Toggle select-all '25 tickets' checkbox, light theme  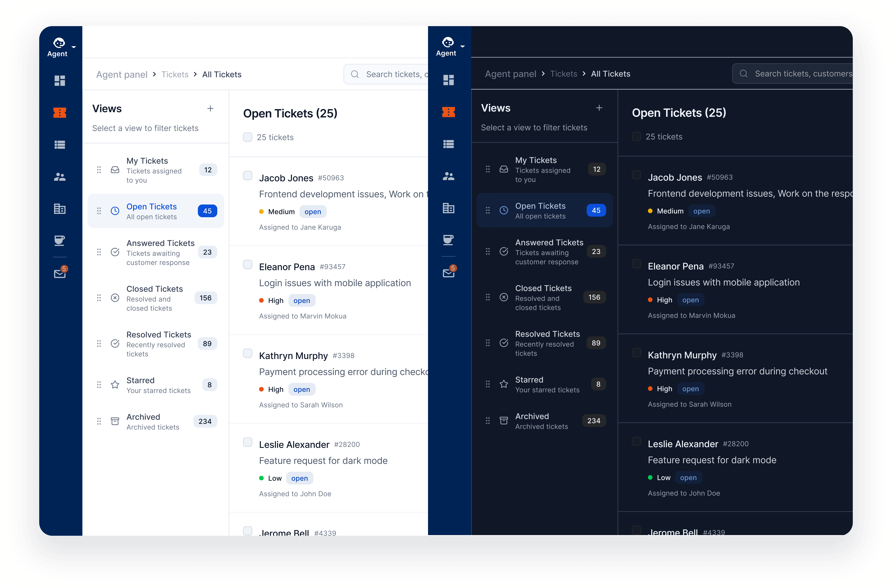248,137
